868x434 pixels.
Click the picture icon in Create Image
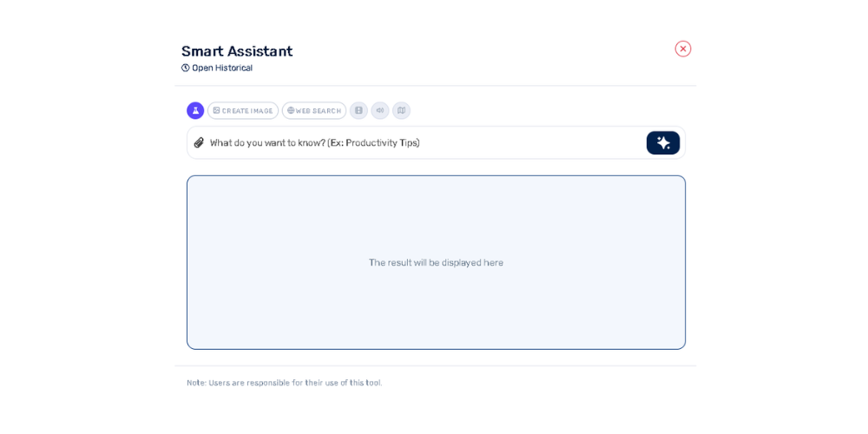point(216,111)
